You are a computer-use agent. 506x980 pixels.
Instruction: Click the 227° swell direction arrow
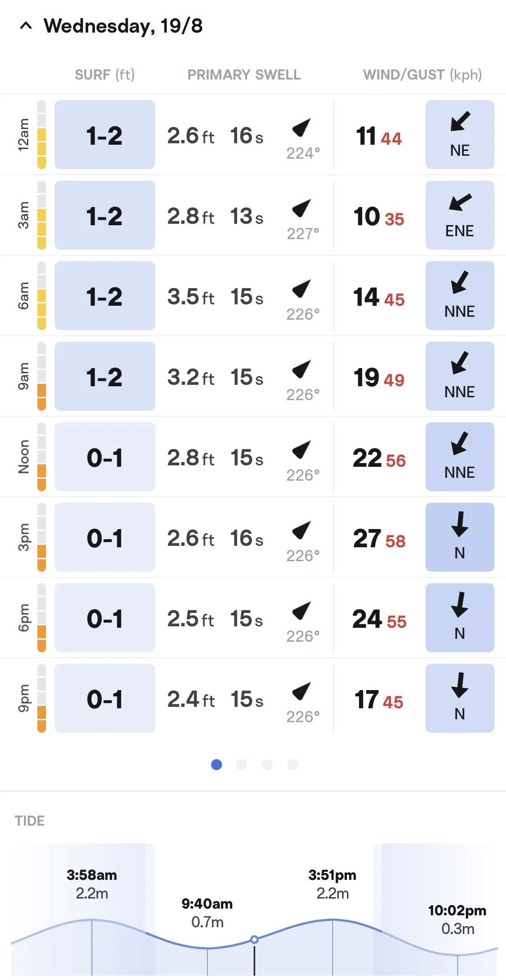(x=302, y=208)
